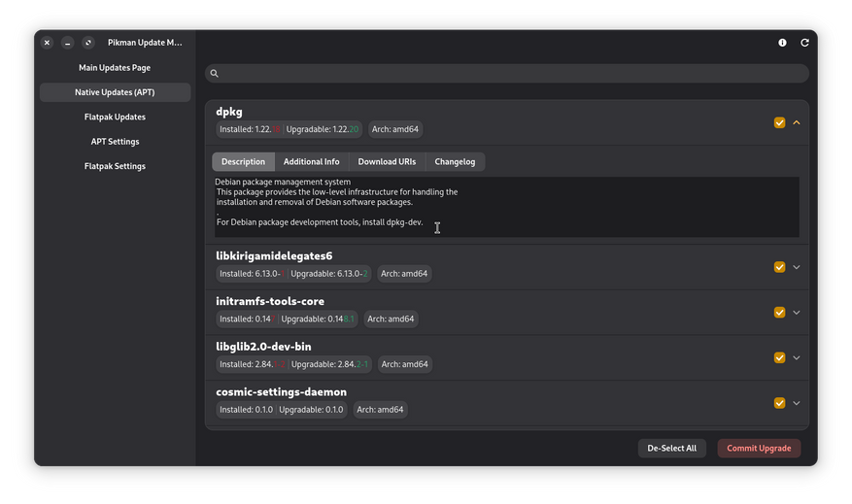Click "Upgradable: 0.148.1" version label
The height and width of the screenshot is (504, 852).
pyautogui.click(x=318, y=319)
